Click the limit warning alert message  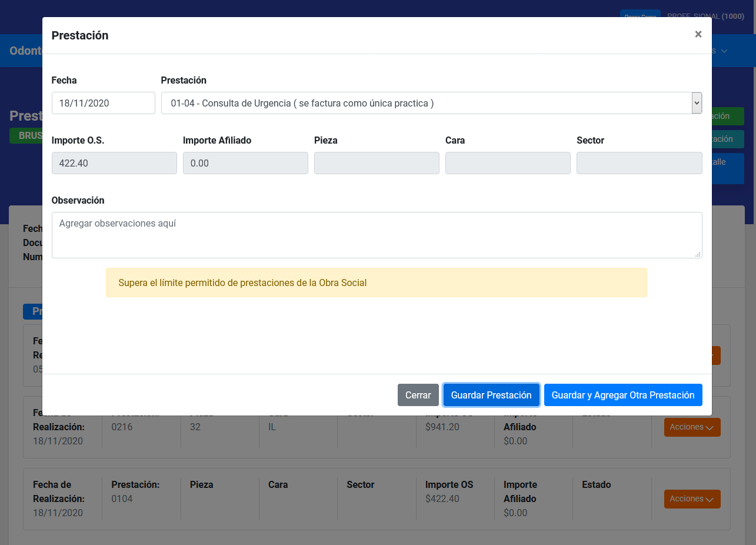click(376, 283)
